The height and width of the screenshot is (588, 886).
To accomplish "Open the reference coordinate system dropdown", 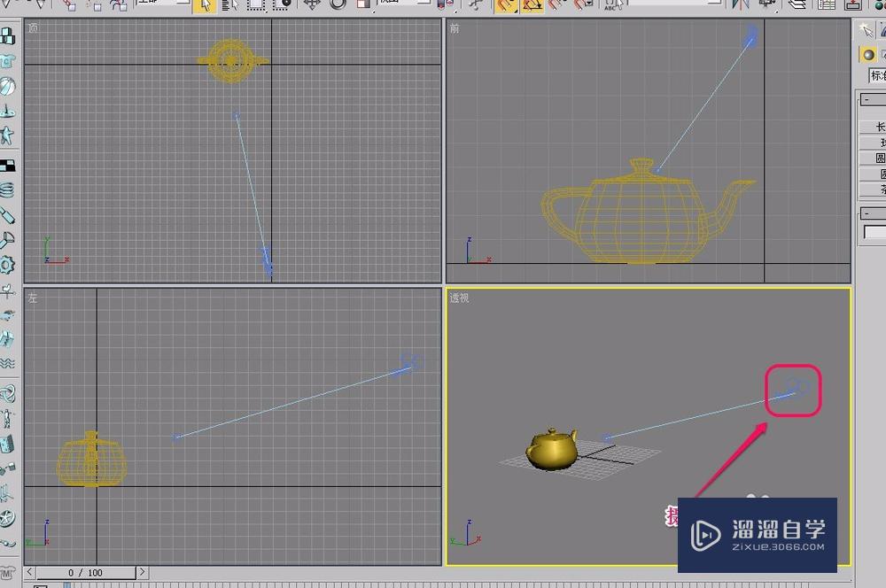I will tap(405, 3).
